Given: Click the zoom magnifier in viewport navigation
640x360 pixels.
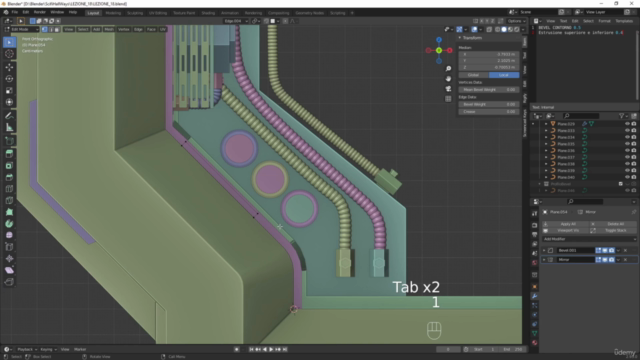Looking at the screenshot, I should 448,69.
